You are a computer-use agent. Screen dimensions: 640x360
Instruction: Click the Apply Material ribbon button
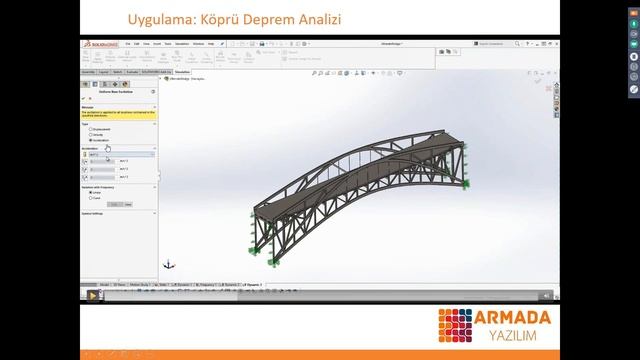[x=98, y=57]
